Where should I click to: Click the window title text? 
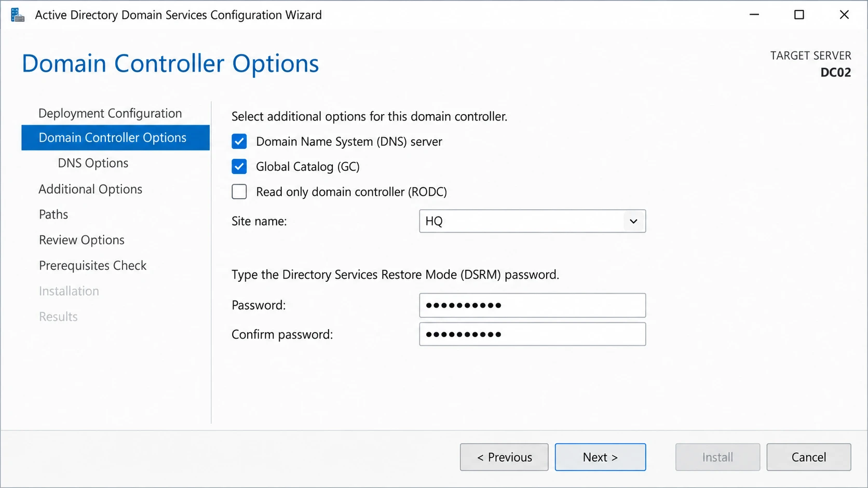(x=178, y=15)
